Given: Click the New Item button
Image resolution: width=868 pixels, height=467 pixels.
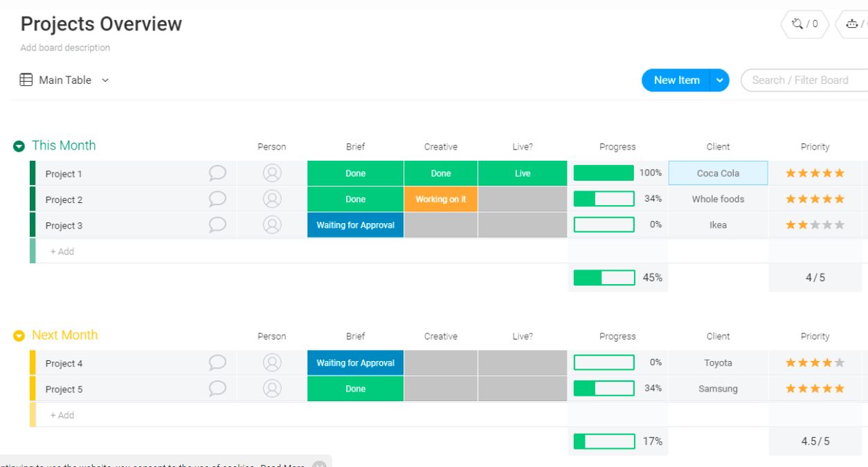Looking at the screenshot, I should (675, 80).
